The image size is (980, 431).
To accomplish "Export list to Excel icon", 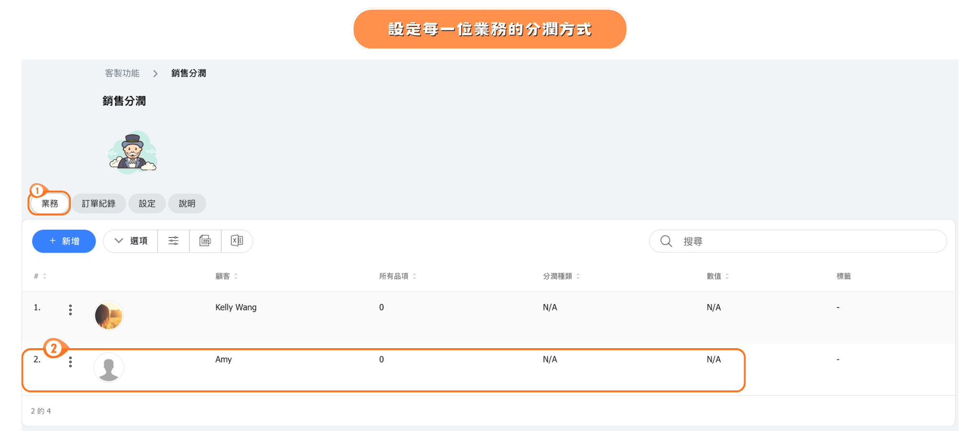I will pyautogui.click(x=237, y=241).
